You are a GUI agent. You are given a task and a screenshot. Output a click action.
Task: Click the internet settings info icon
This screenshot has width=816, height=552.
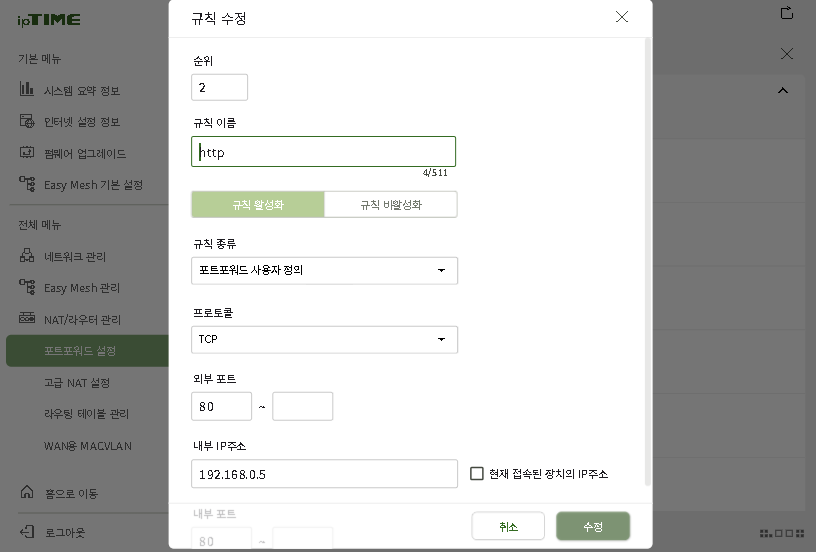coord(27,122)
